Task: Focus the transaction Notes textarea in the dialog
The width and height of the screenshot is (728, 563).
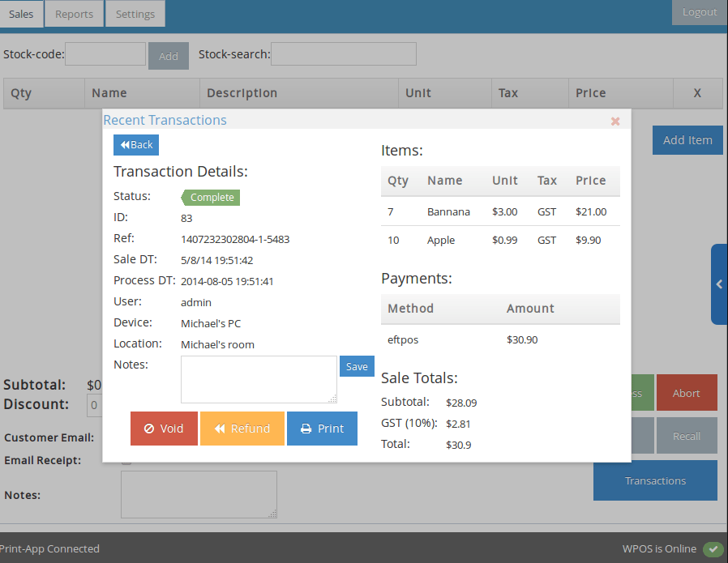Action: [259, 379]
